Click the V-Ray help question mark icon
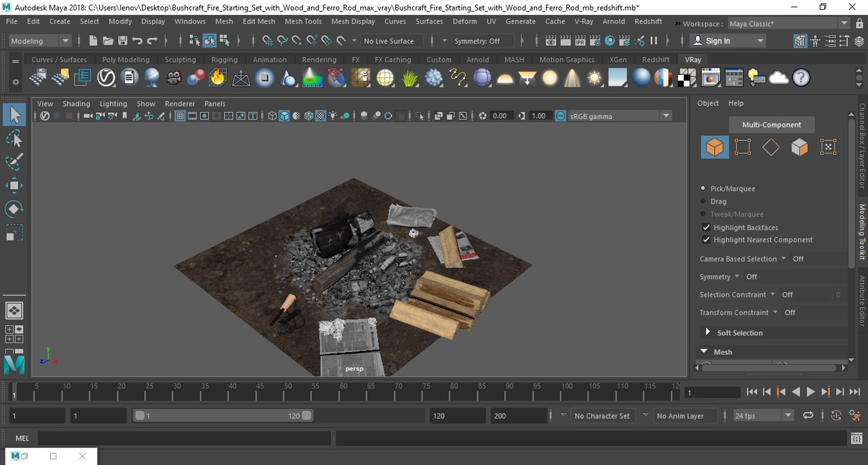 (801, 78)
